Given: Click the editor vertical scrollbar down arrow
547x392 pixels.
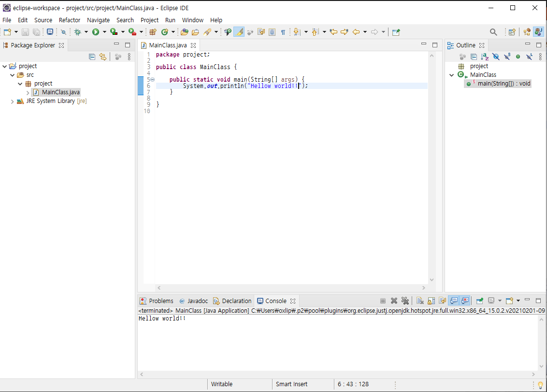Looking at the screenshot, I should [x=432, y=279].
